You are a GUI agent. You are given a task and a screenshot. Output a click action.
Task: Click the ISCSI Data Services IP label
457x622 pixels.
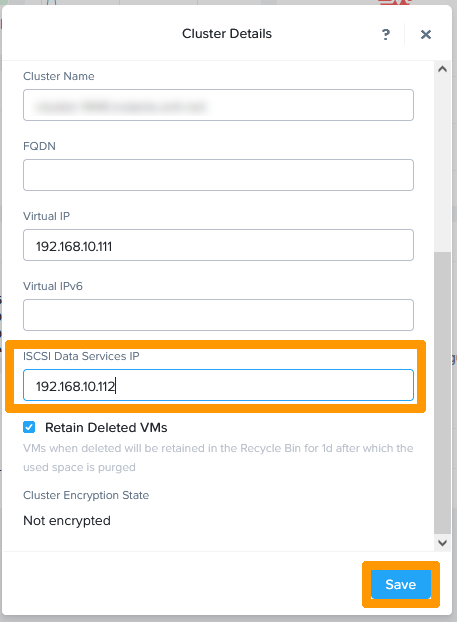(81, 356)
